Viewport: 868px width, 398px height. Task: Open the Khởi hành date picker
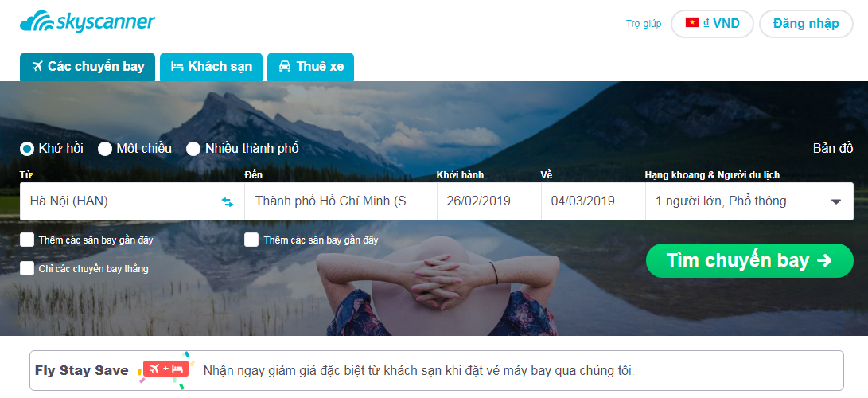tap(488, 201)
